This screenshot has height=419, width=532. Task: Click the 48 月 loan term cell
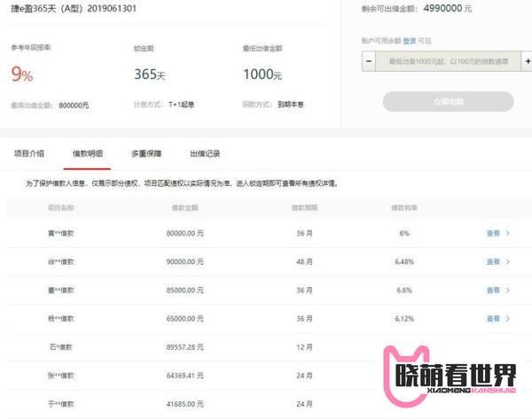pos(304,261)
